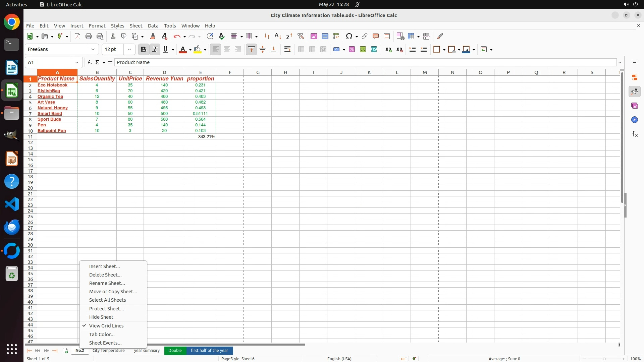Click the Format as Percent icon

point(352,50)
